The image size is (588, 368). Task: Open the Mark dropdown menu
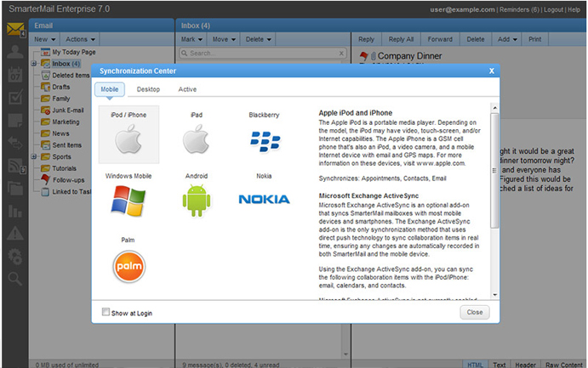[191, 39]
